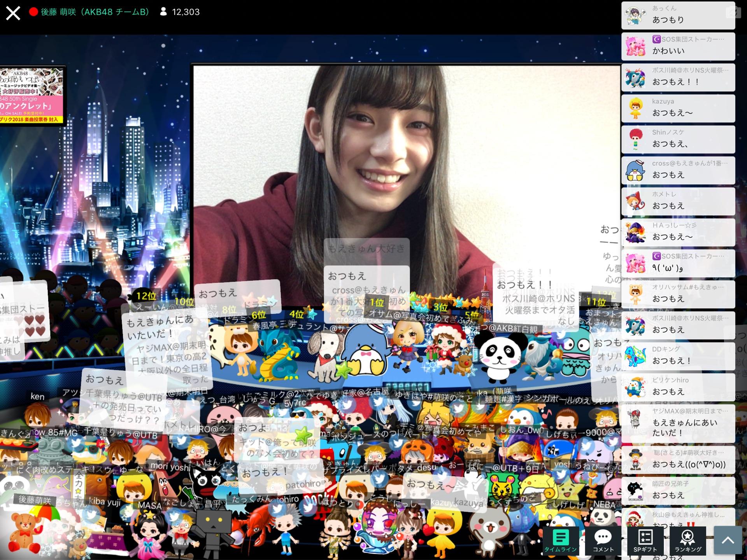747x560 pixels.
Task: Open the AKB48 single promo banner
Action: [31, 95]
